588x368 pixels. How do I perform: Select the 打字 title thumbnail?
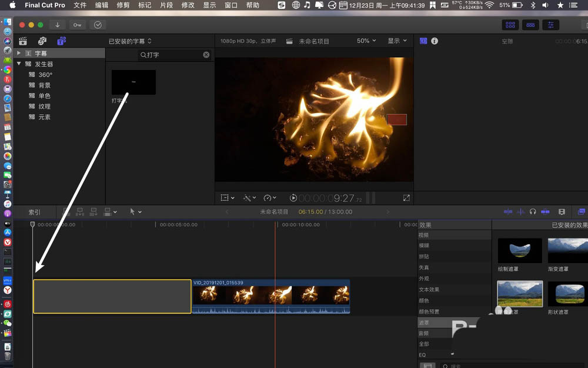pyautogui.click(x=133, y=82)
